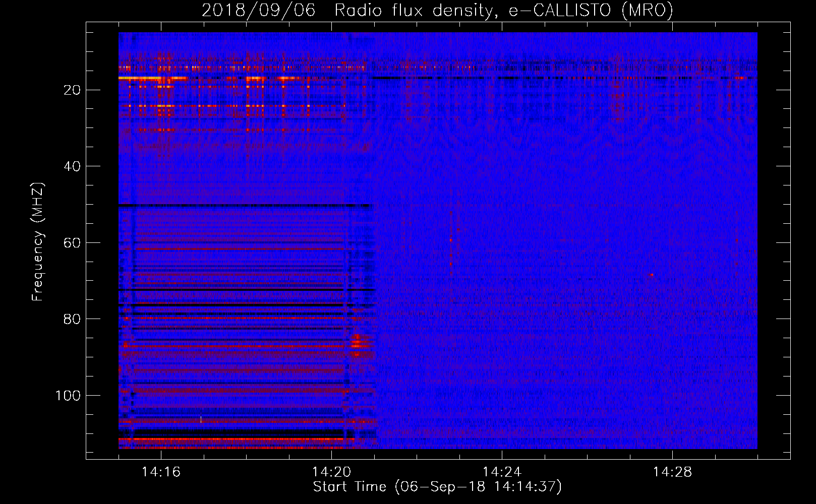Click the '14:20' time tick label
Screen dimensions: 816x504
pos(332,472)
